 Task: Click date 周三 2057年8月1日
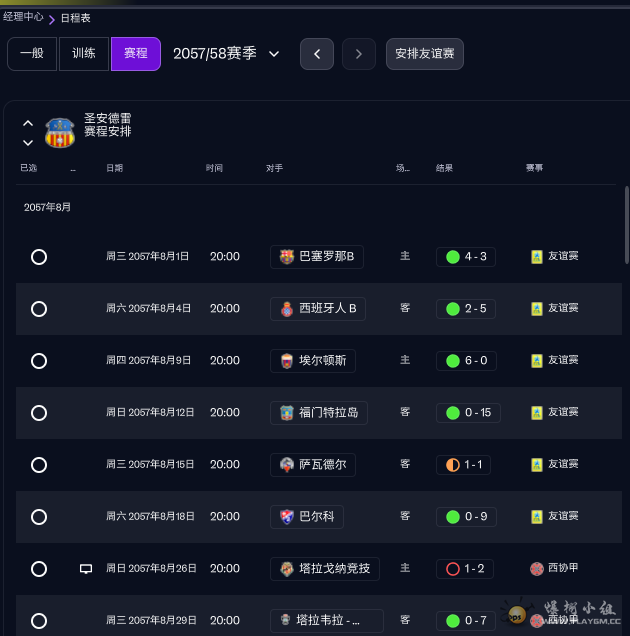(147, 256)
